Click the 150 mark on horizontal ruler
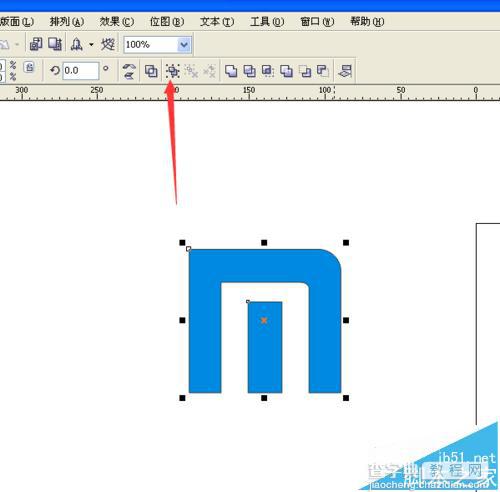 [249, 90]
